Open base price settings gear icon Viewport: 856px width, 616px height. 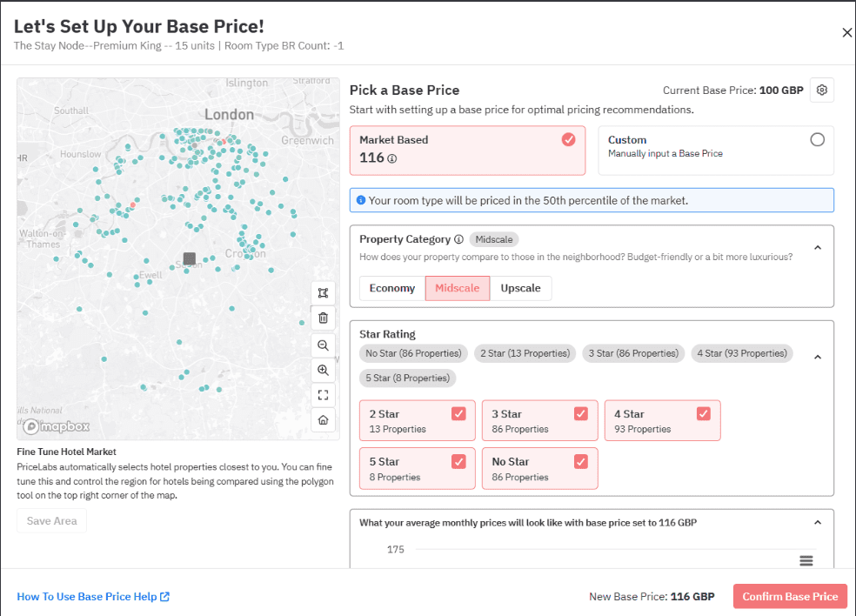click(822, 90)
